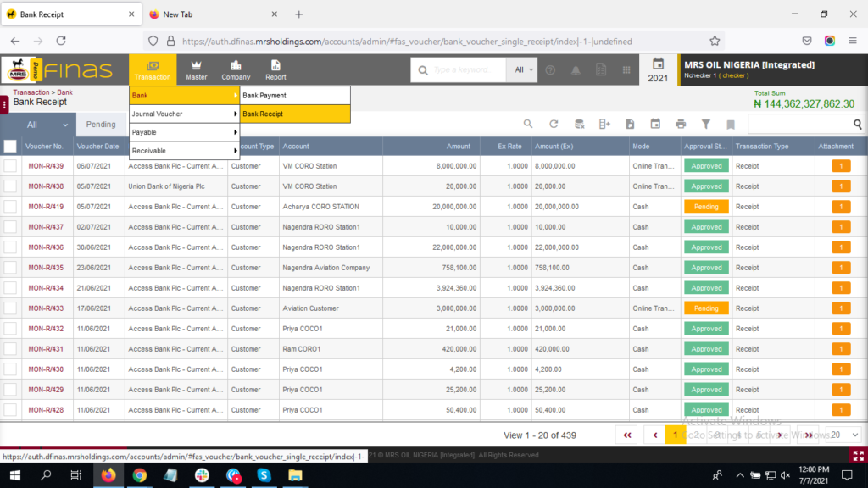Switch to the Pending tab
Screen dimensions: 868x488
101,125
